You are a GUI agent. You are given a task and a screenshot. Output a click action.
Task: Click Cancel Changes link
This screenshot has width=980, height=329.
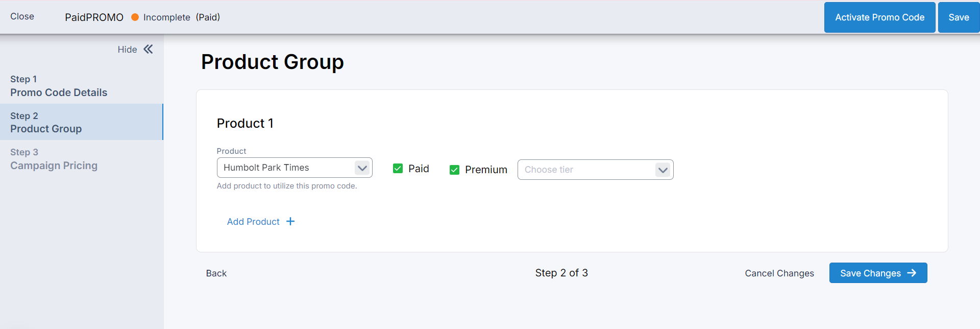click(x=779, y=273)
